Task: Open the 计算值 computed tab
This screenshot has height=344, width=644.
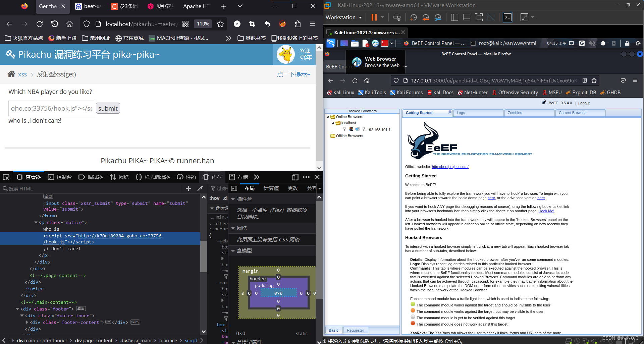Action: point(271,188)
